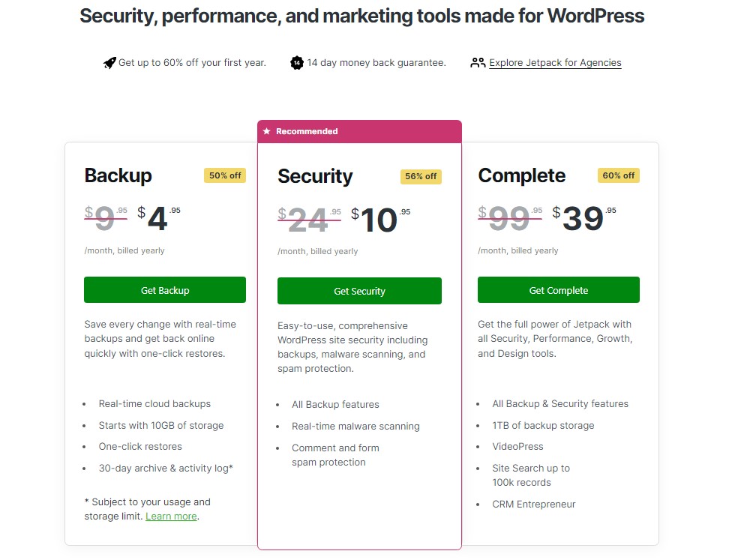Viewport: 729px width, 560px height.
Task: Select the Backup plan heading
Action: (x=118, y=175)
